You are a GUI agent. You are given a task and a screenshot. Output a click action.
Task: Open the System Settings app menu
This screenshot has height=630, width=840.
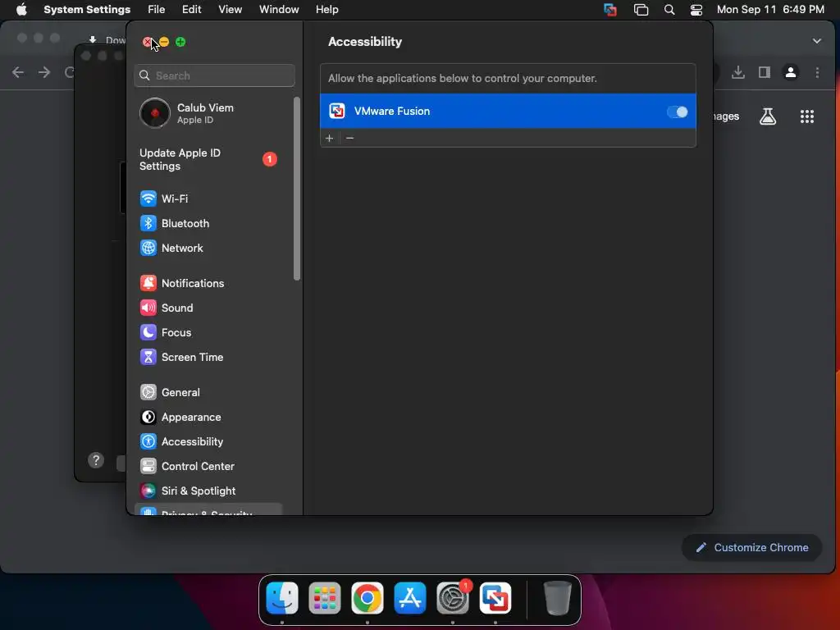[x=87, y=10]
